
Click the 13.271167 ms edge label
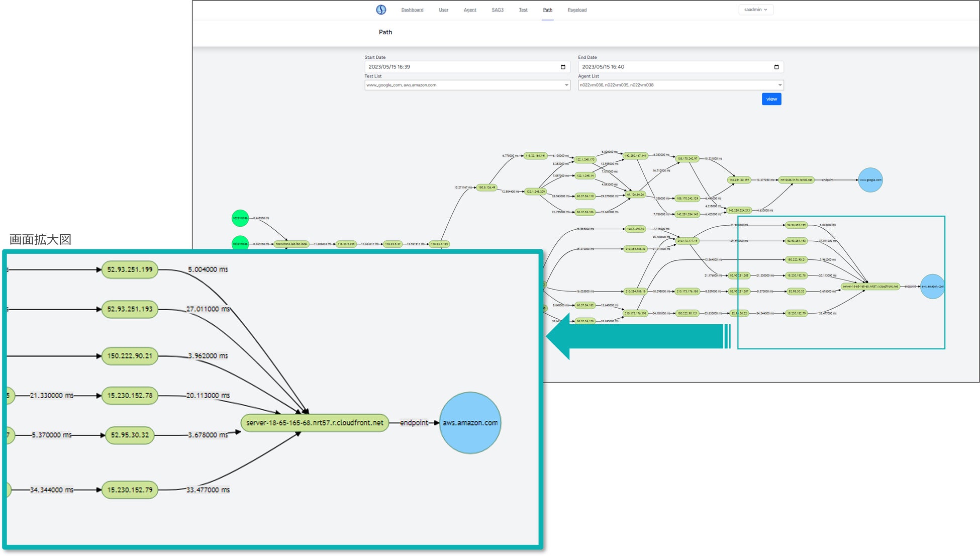coord(463,188)
